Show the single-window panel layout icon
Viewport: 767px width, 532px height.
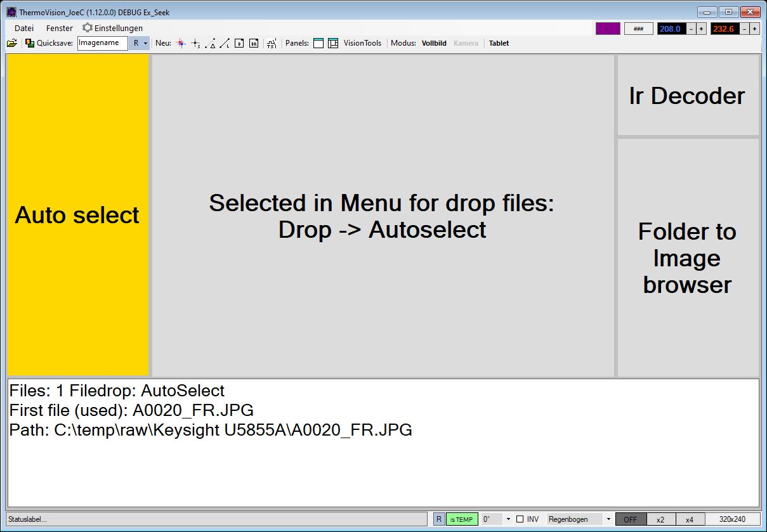pyautogui.click(x=318, y=43)
